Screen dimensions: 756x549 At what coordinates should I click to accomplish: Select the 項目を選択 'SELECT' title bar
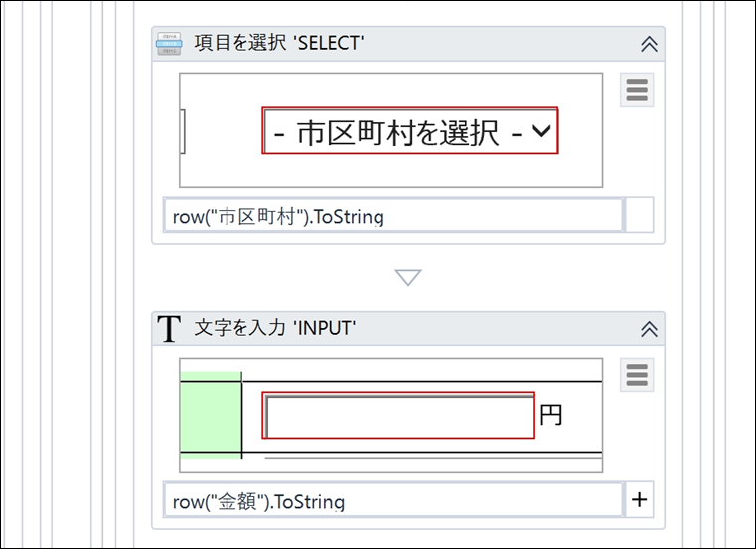tap(408, 44)
